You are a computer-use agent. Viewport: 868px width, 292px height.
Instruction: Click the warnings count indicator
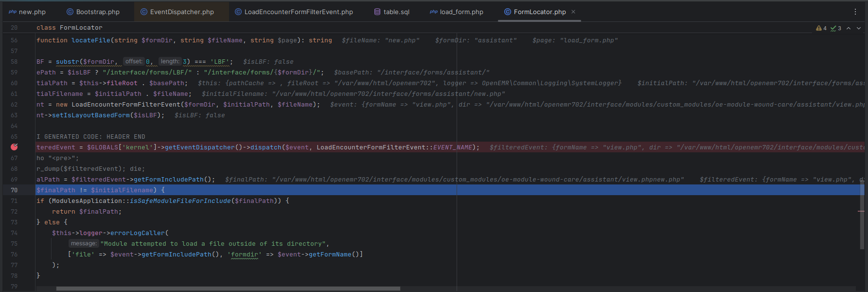pyautogui.click(x=821, y=28)
